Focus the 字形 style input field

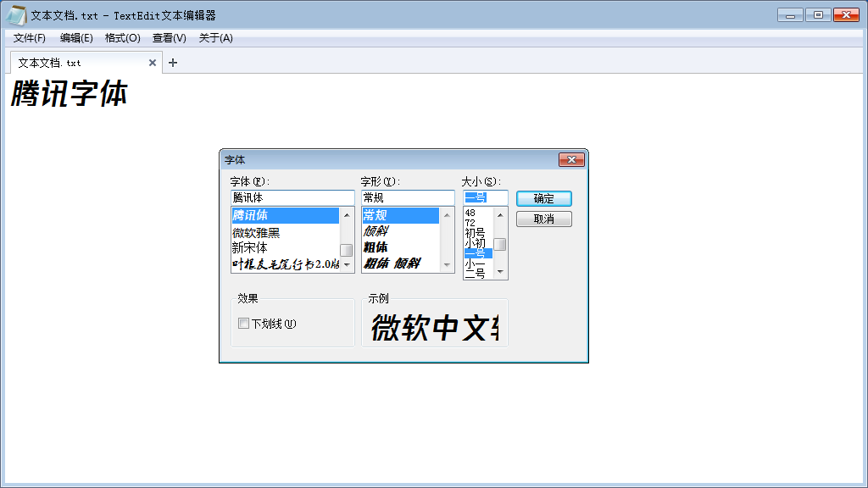click(x=408, y=197)
